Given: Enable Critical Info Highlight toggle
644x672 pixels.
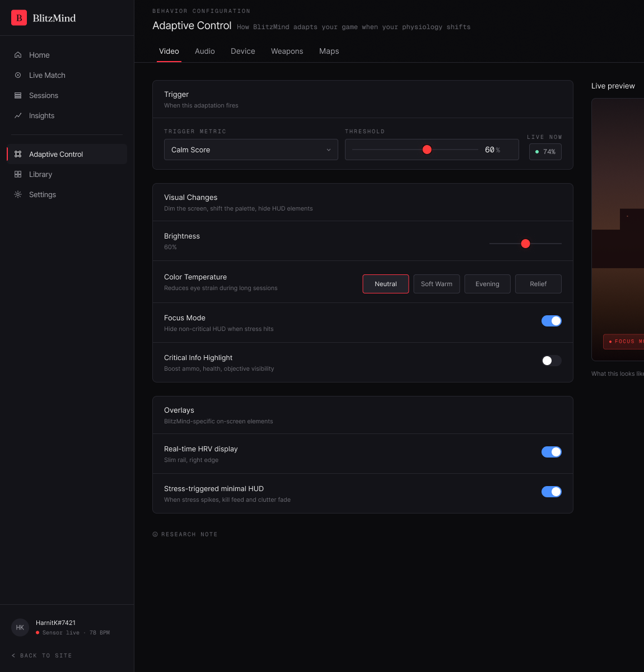Looking at the screenshot, I should (552, 361).
